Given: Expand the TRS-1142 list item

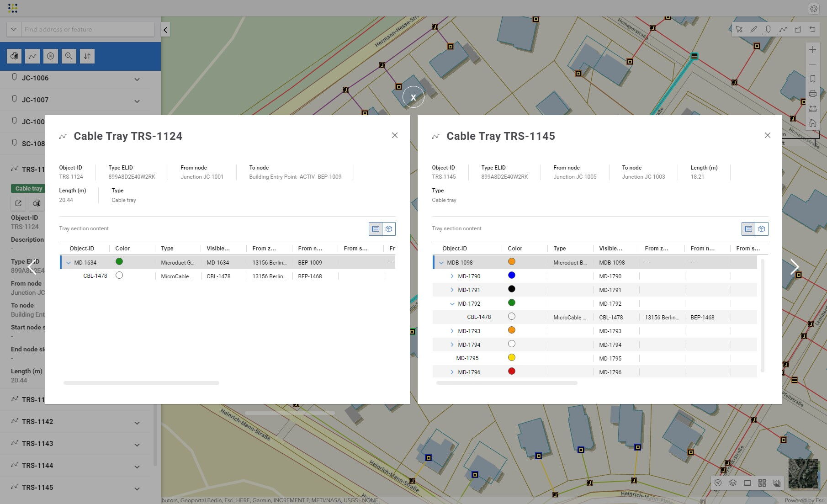Looking at the screenshot, I should [x=137, y=422].
